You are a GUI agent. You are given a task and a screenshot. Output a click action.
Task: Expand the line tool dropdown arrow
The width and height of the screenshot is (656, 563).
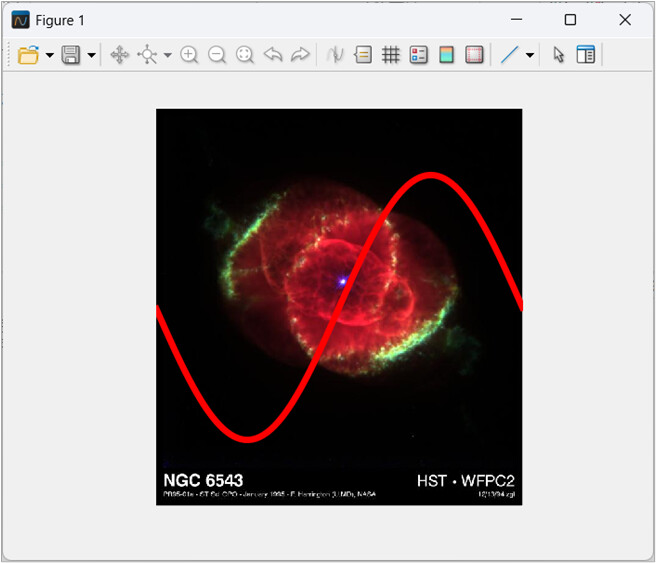[x=530, y=55]
